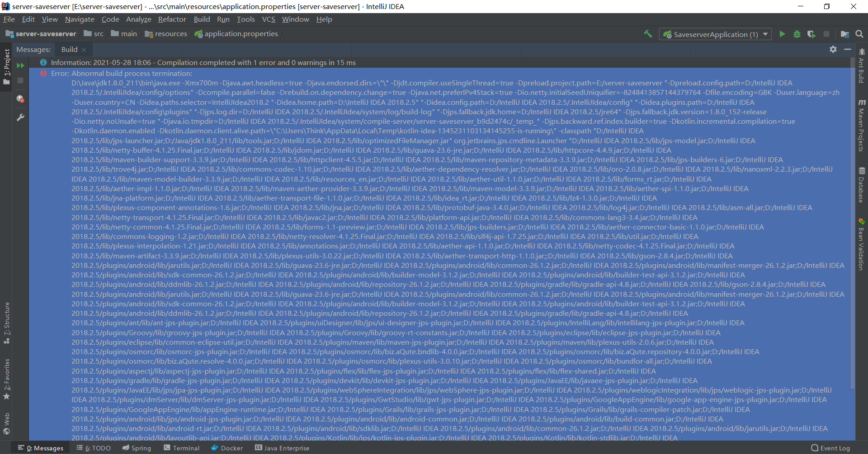Toggle the 1: Project tool window
This screenshot has height=454, width=868.
[x=6, y=66]
